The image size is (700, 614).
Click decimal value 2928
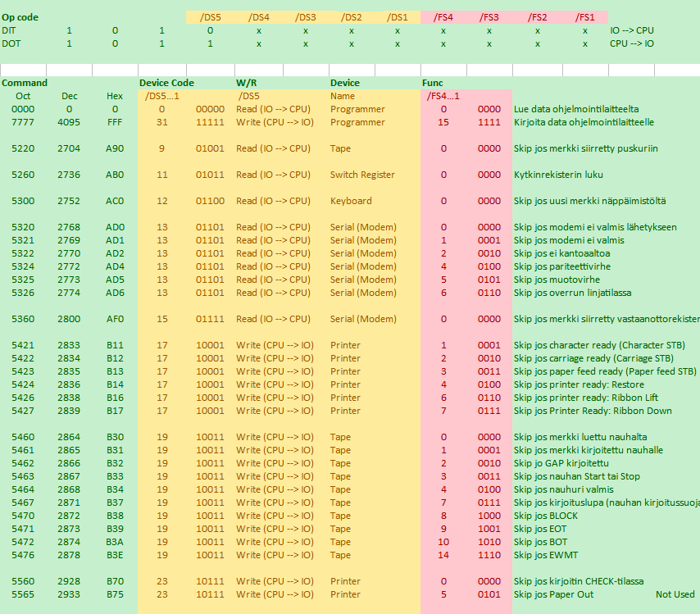click(69, 582)
